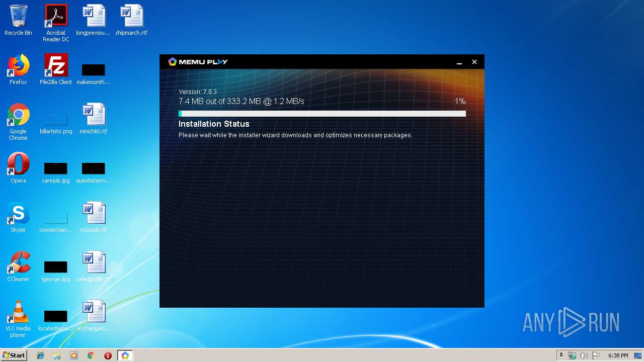This screenshot has width=644, height=362.
Task: Open Windows Explorer folder in taskbar
Action: coord(57,355)
